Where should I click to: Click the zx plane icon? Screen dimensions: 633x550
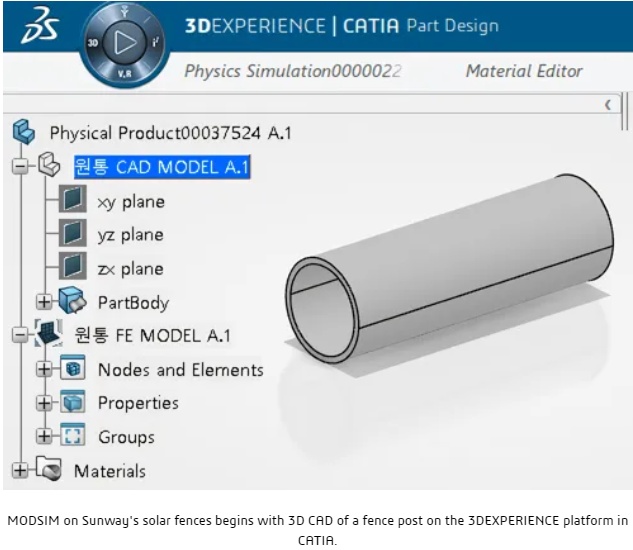coord(73,266)
